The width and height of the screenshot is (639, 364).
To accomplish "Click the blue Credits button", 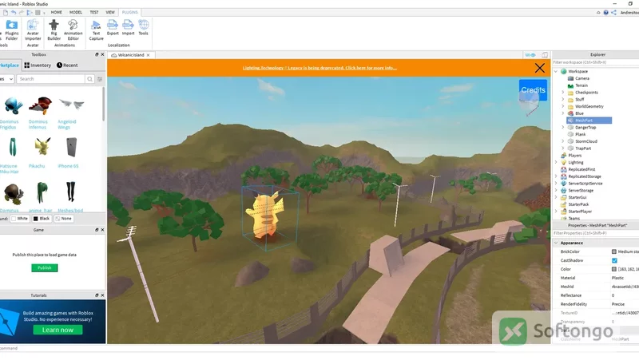I will click(x=533, y=90).
